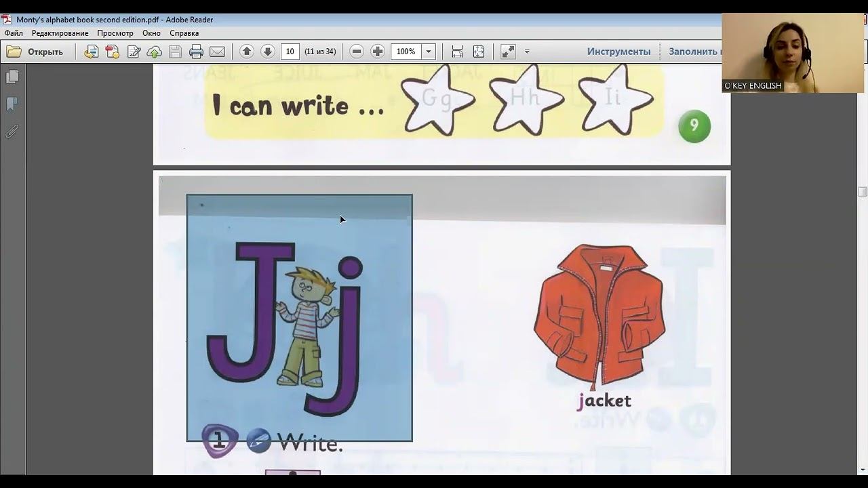Click the fit width scrolling icon

[x=457, y=52]
